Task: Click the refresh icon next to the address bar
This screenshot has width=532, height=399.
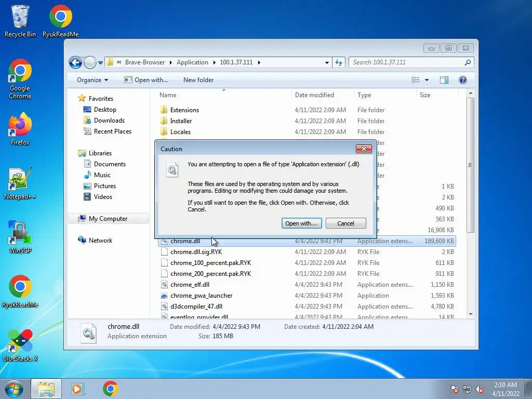Action: click(x=339, y=62)
